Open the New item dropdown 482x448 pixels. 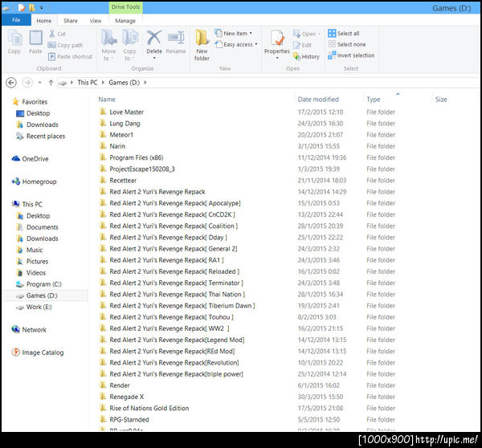pos(251,33)
